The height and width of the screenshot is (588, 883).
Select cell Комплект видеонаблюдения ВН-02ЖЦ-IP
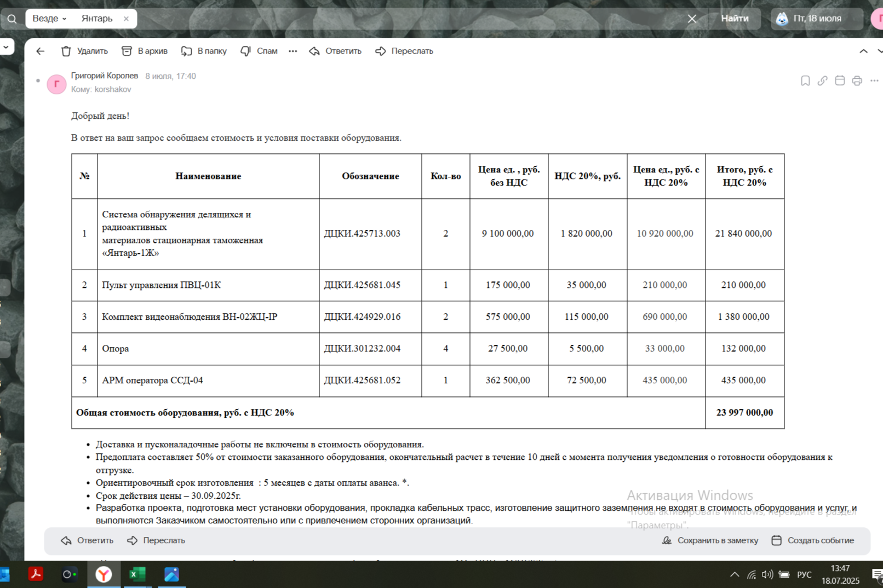point(208,317)
